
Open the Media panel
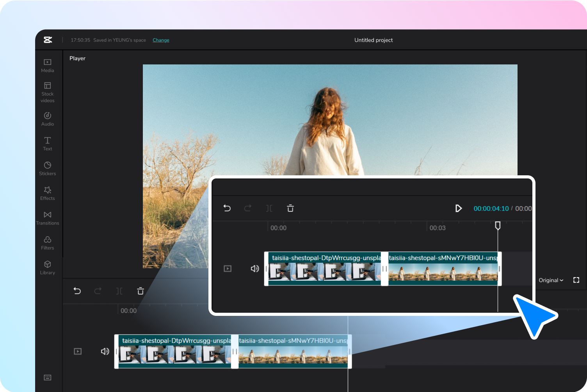tap(48, 66)
